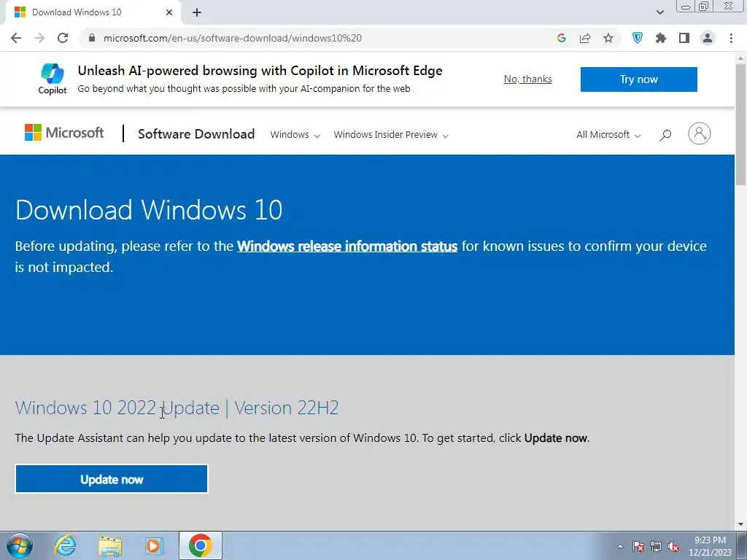Close the Download Windows 10 tab
The width and height of the screenshot is (747, 560).
[x=169, y=12]
